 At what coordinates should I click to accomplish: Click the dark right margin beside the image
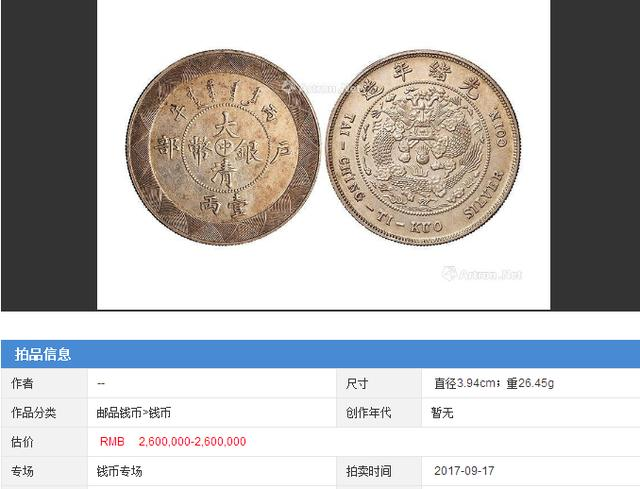click(x=595, y=155)
